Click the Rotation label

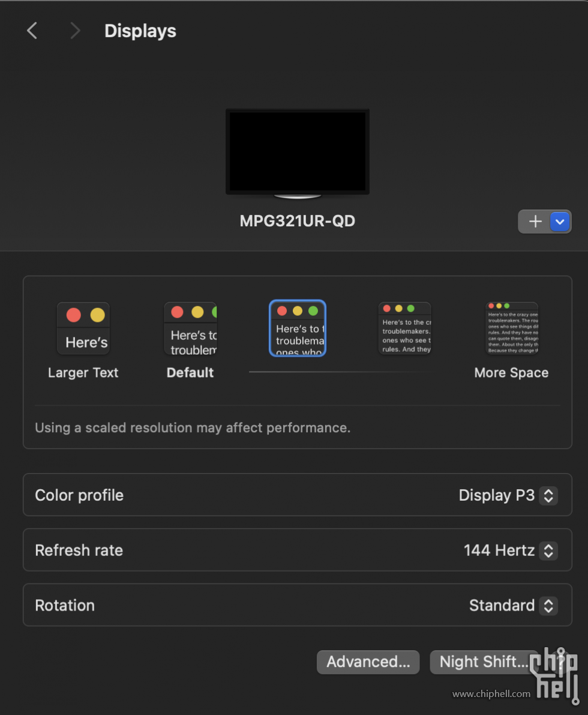(x=65, y=606)
